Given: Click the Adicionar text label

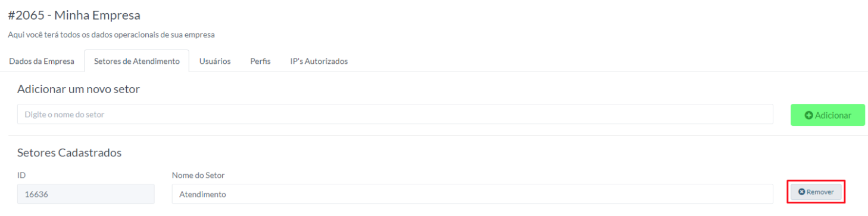Looking at the screenshot, I should point(833,115).
